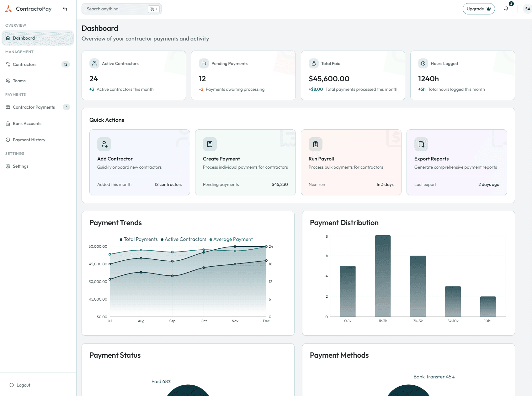
Task: Open Bank Accounts in the sidebar menu
Action: [x=38, y=123]
